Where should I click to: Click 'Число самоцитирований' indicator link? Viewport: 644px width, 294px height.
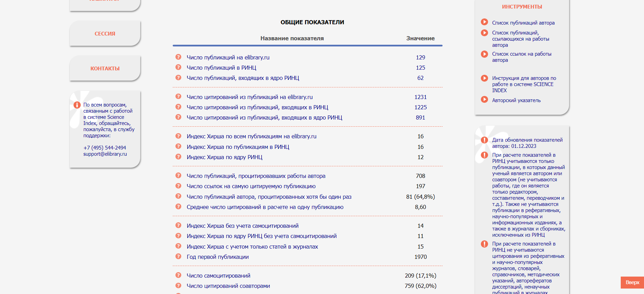pyautogui.click(x=219, y=276)
